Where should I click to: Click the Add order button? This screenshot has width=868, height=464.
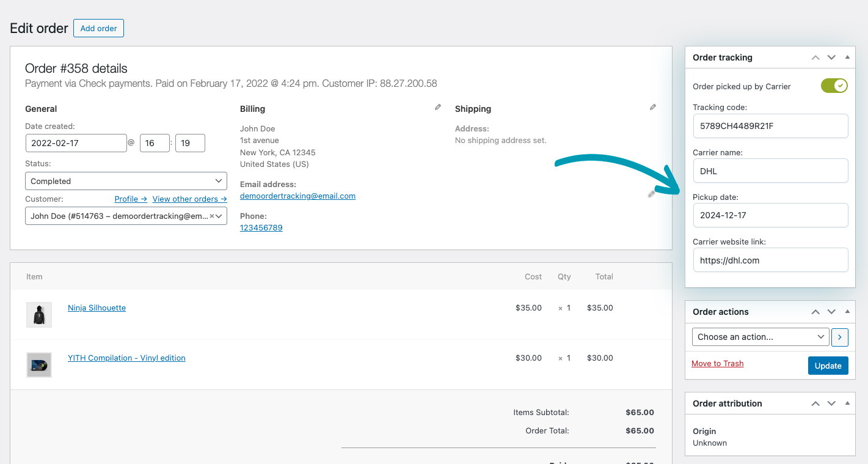pos(98,28)
